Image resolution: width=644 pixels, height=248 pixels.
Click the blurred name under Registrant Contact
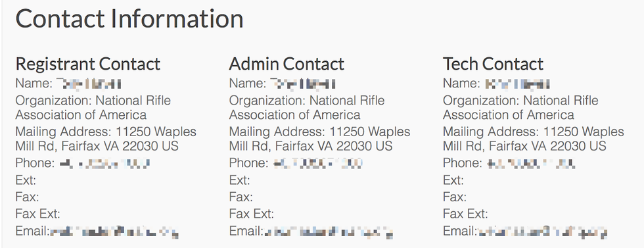point(89,84)
